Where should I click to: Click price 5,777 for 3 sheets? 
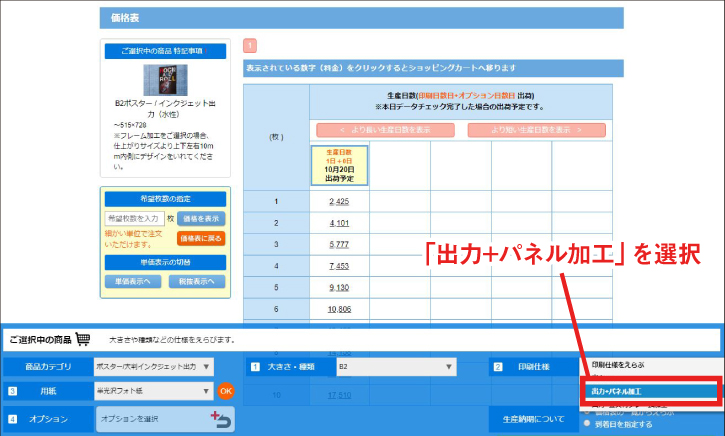coord(339,245)
